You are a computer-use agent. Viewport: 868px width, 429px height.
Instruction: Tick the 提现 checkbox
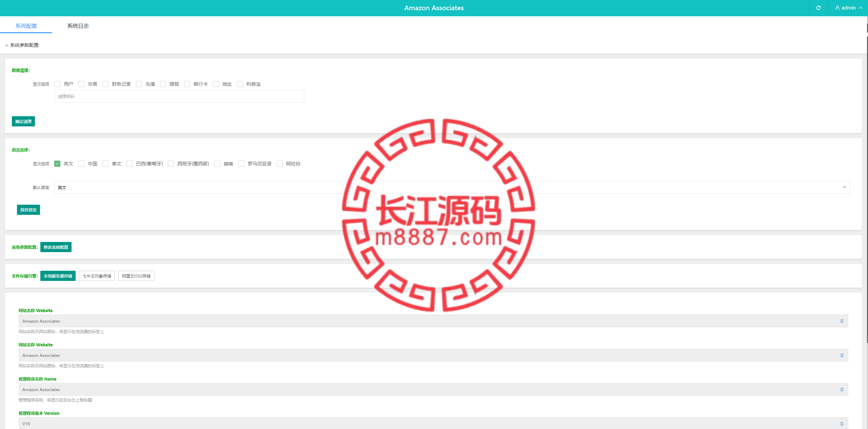point(163,84)
